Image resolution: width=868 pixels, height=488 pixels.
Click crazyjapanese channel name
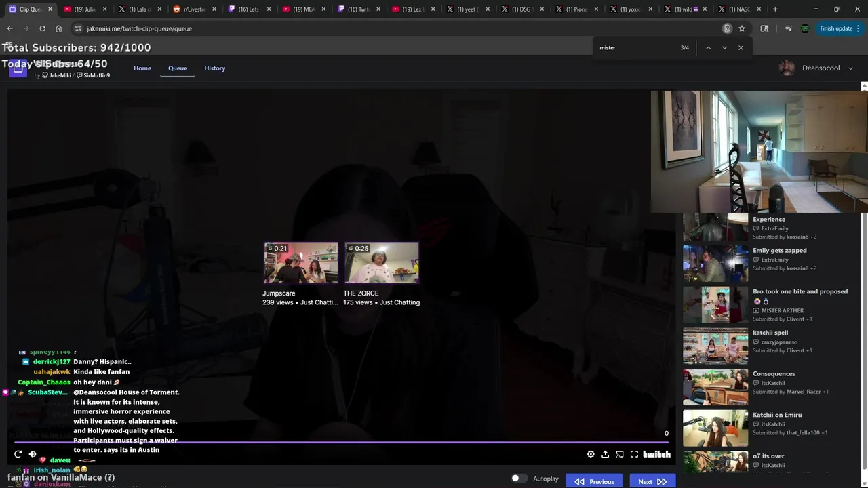(779, 342)
